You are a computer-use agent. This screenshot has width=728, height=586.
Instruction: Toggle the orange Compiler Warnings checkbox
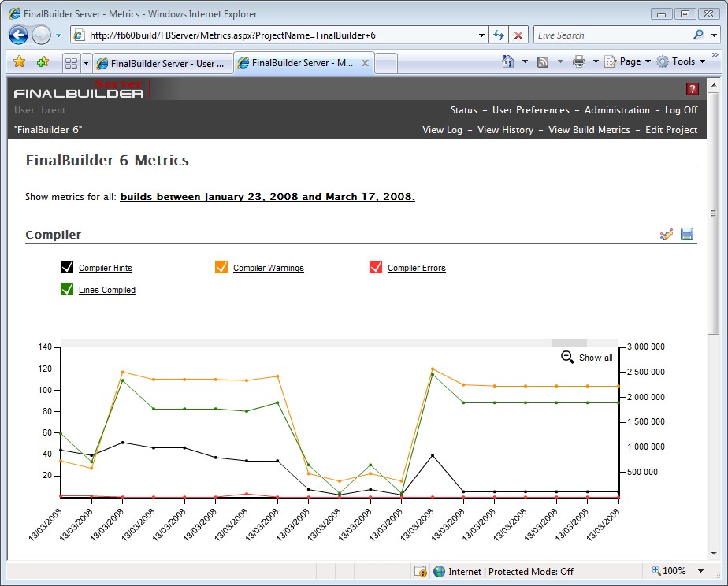(221, 267)
